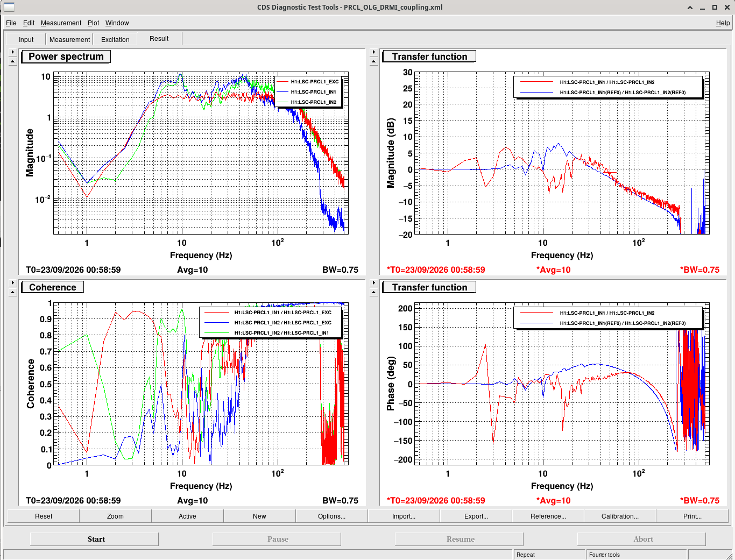The width and height of the screenshot is (735, 560).
Task: Click the window shade-up arrow icon
Action: click(x=690, y=8)
